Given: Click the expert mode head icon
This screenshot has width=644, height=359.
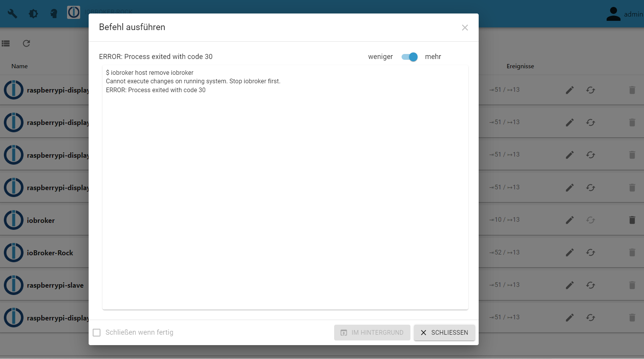Looking at the screenshot, I should coord(54,14).
